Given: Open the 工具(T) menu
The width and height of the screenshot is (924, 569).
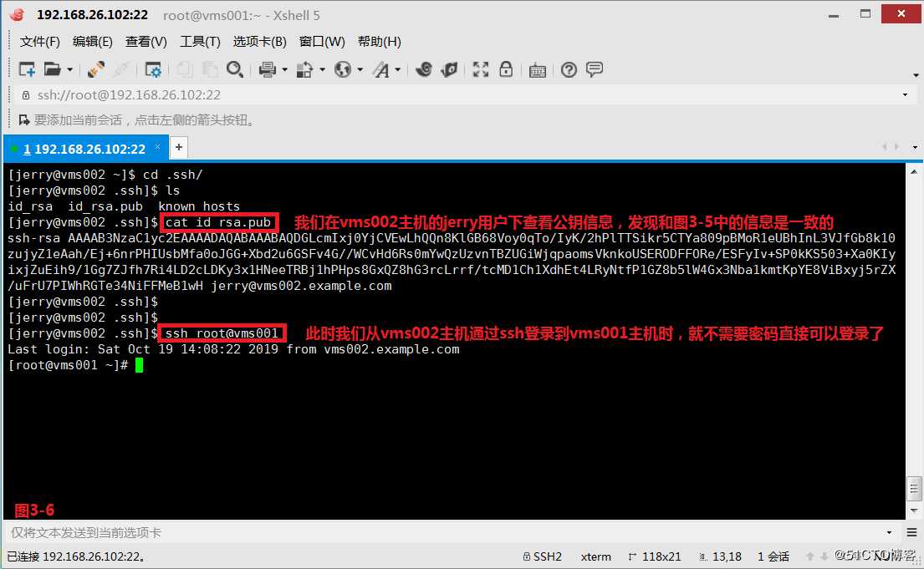Looking at the screenshot, I should click(x=200, y=41).
